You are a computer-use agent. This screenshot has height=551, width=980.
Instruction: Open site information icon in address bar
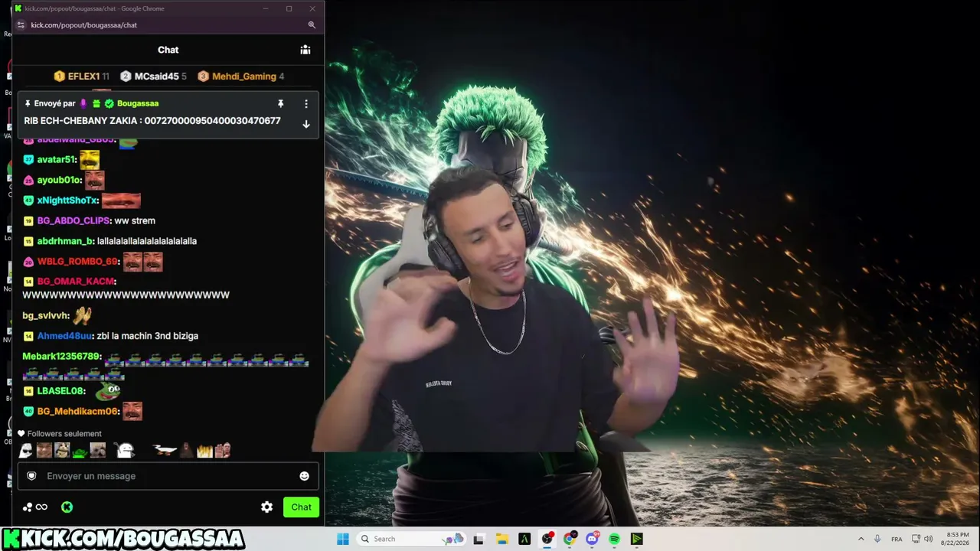21,24
